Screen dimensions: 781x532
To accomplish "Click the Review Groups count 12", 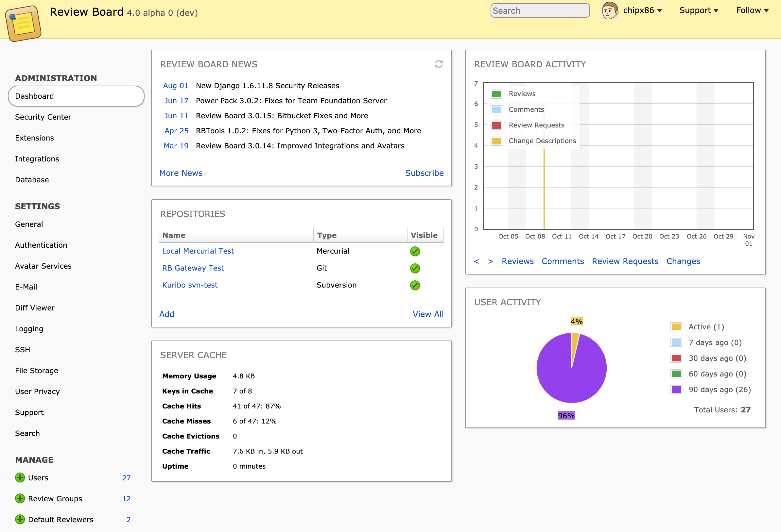I will tap(126, 498).
